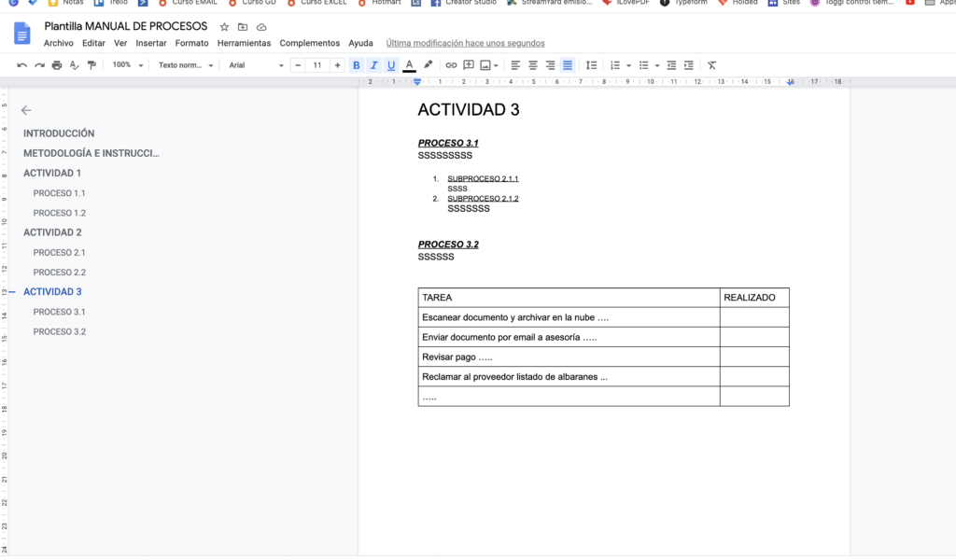Justify the text alignment
Viewport: 956px width, 560px height.
[x=568, y=65]
